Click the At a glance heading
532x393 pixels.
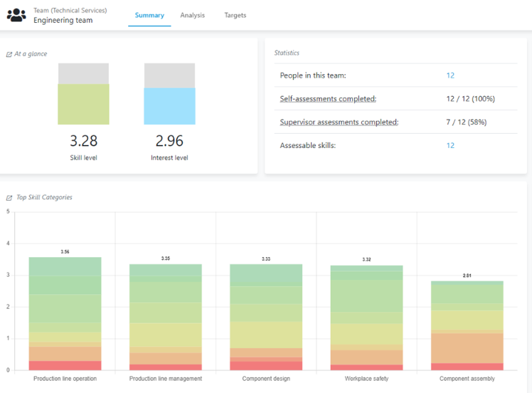coord(31,54)
